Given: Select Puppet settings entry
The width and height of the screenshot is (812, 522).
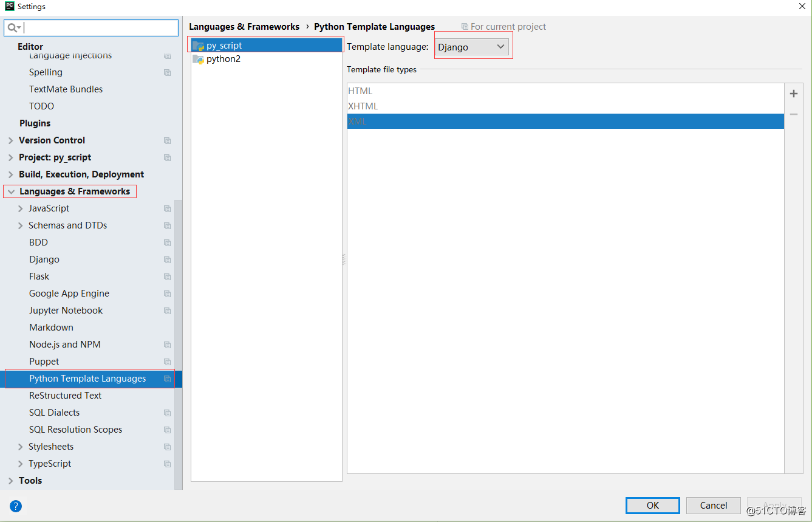Looking at the screenshot, I should point(44,362).
